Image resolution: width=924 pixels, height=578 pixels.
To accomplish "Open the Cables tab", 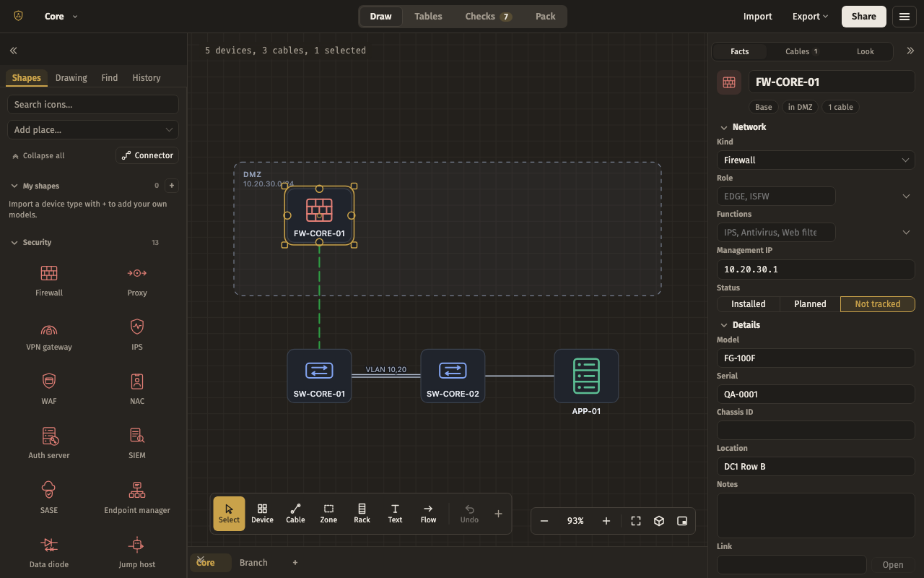I will coord(802,51).
